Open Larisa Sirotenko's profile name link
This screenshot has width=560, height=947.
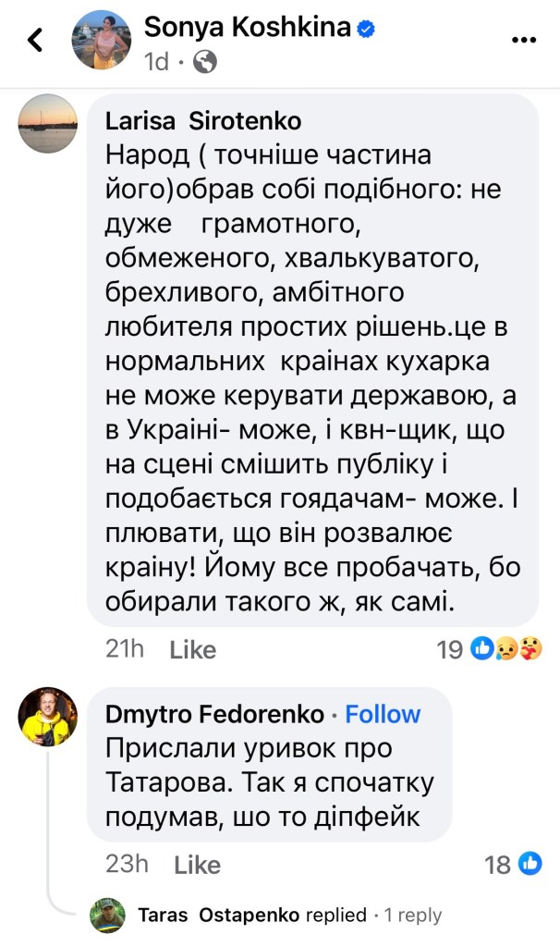coord(203,122)
